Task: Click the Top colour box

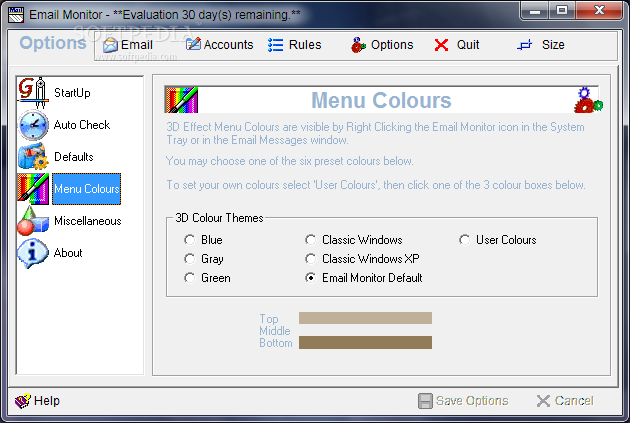Action: [365, 318]
